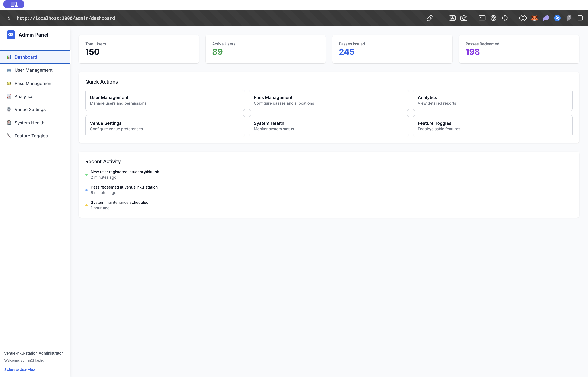This screenshot has width=588, height=377.
Task: Click the puzzle piece extensions icon
Action: tap(523, 18)
